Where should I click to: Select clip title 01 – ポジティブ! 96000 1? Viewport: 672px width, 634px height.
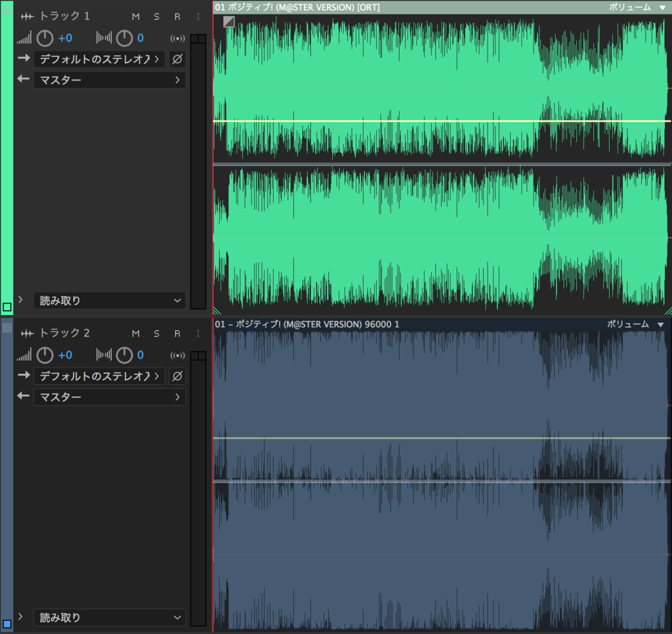307,324
